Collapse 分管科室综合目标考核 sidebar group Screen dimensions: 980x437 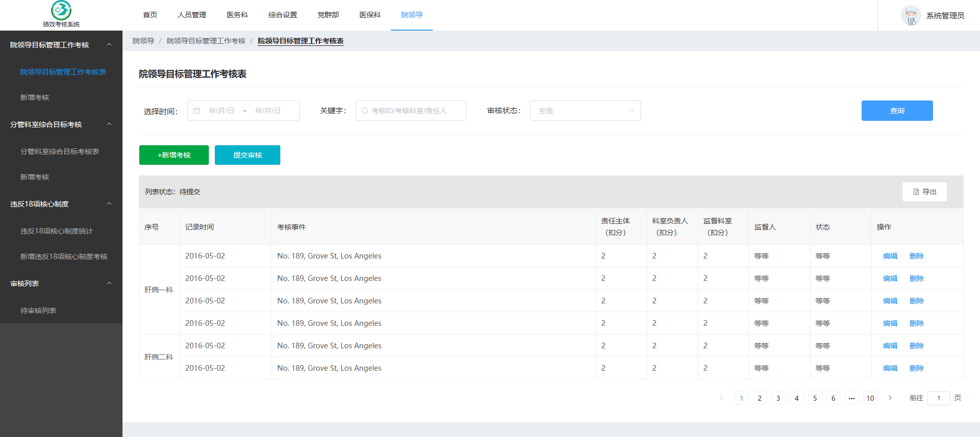109,124
